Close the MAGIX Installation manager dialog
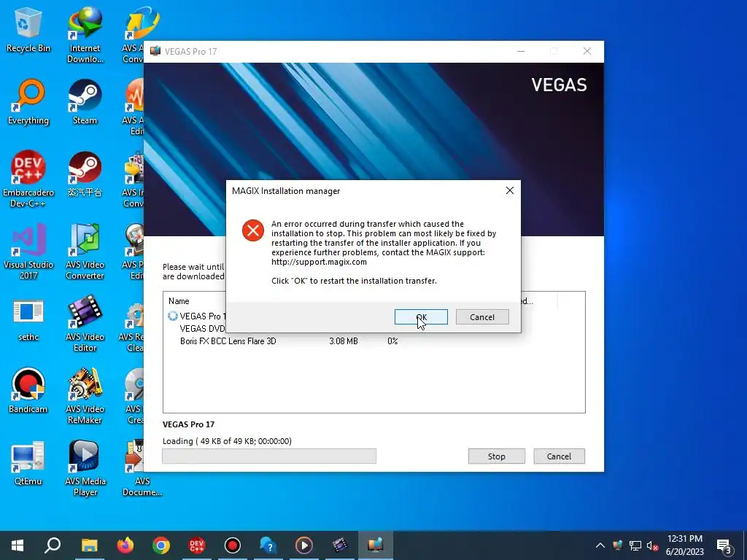This screenshot has height=560, width=747. 510,190
